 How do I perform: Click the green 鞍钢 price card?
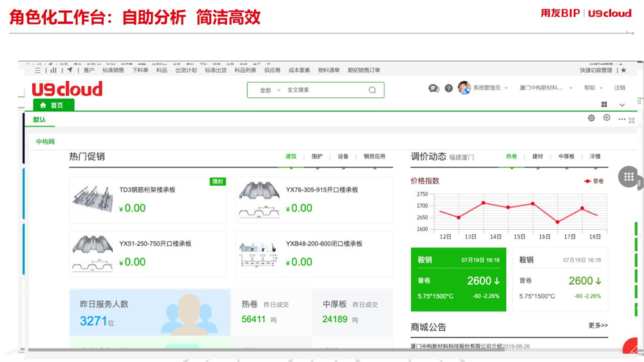(459, 280)
